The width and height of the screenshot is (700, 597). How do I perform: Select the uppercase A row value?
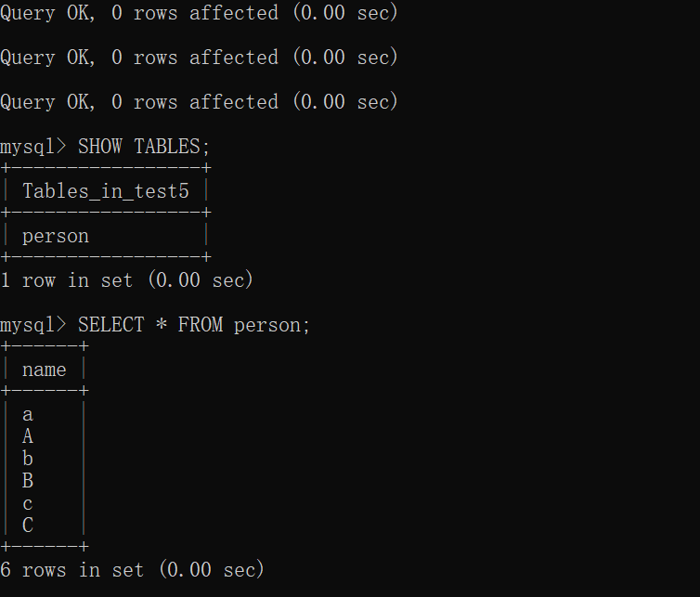click(x=28, y=436)
